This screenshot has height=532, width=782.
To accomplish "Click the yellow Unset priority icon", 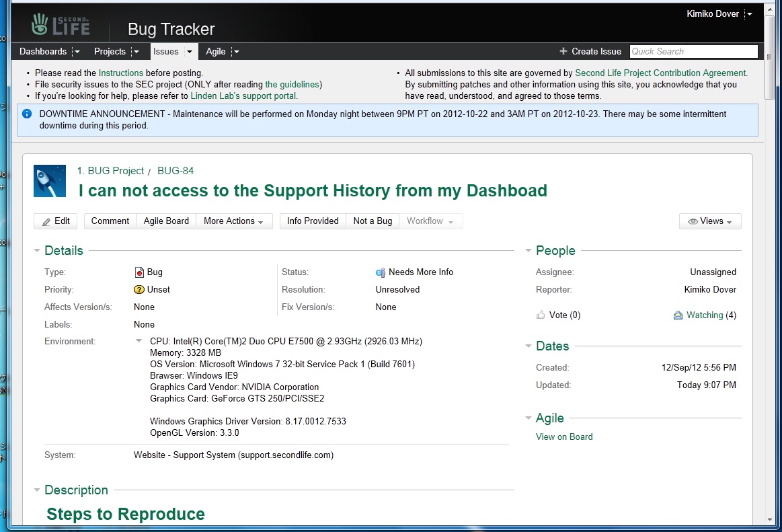I will [x=139, y=289].
